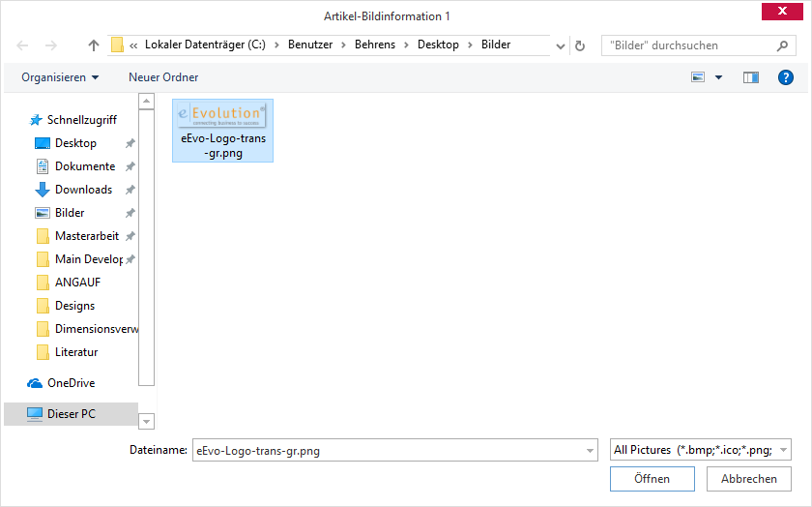Click the Masterarbeit folder icon
The width and height of the screenshot is (812, 507).
(x=43, y=236)
